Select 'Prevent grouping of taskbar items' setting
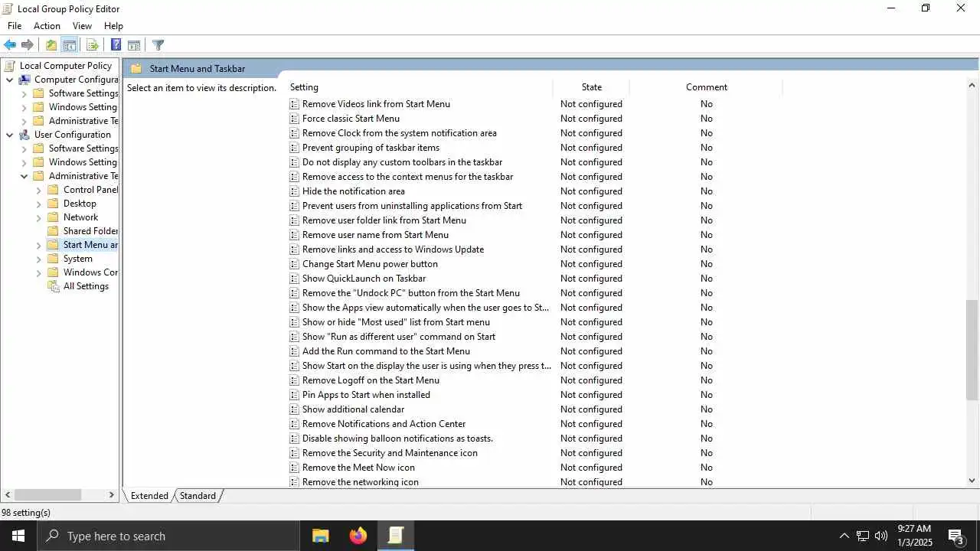This screenshot has width=980, height=551. [371, 148]
